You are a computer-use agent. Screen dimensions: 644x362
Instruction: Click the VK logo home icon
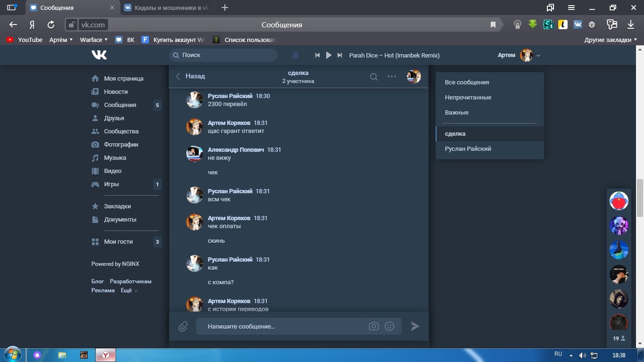(x=99, y=55)
